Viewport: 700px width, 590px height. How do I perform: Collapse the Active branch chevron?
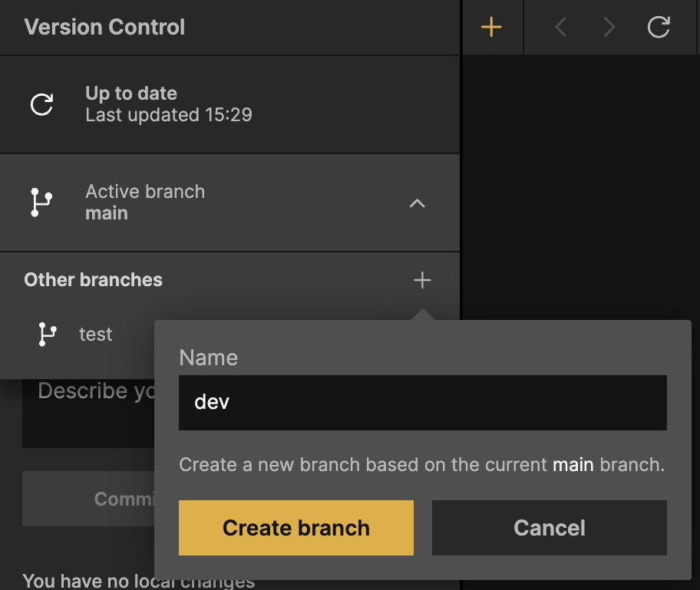pyautogui.click(x=417, y=203)
